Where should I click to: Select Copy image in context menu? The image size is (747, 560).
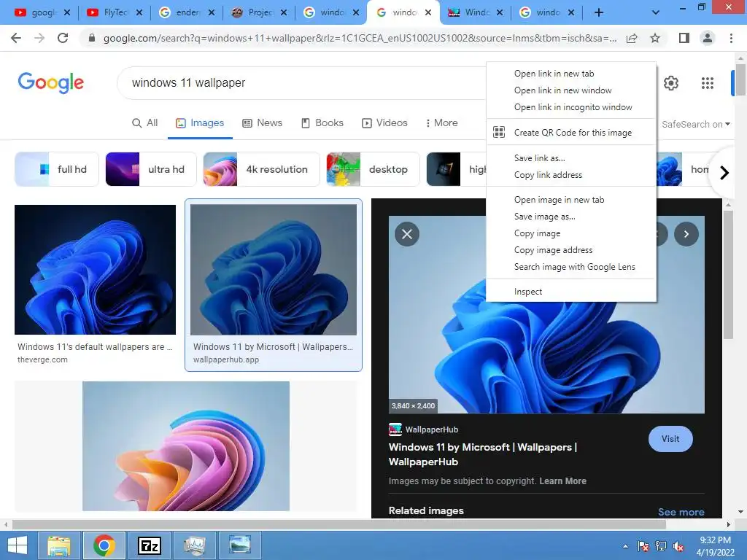click(x=571, y=233)
